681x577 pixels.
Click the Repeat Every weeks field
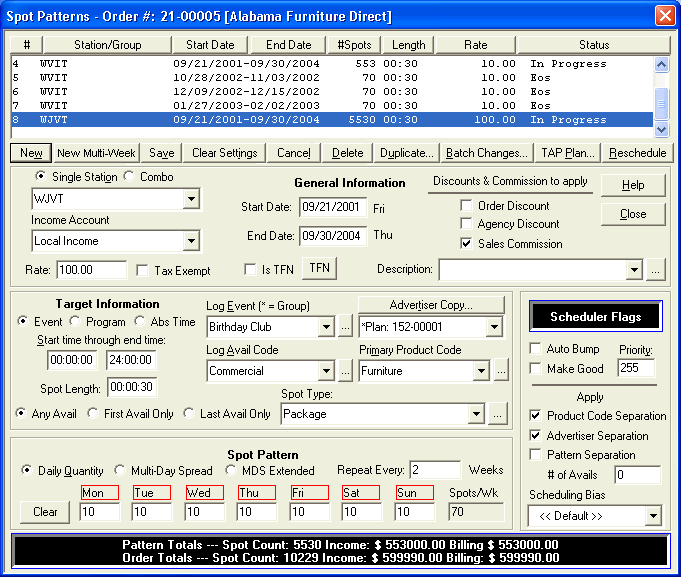tap(435, 470)
